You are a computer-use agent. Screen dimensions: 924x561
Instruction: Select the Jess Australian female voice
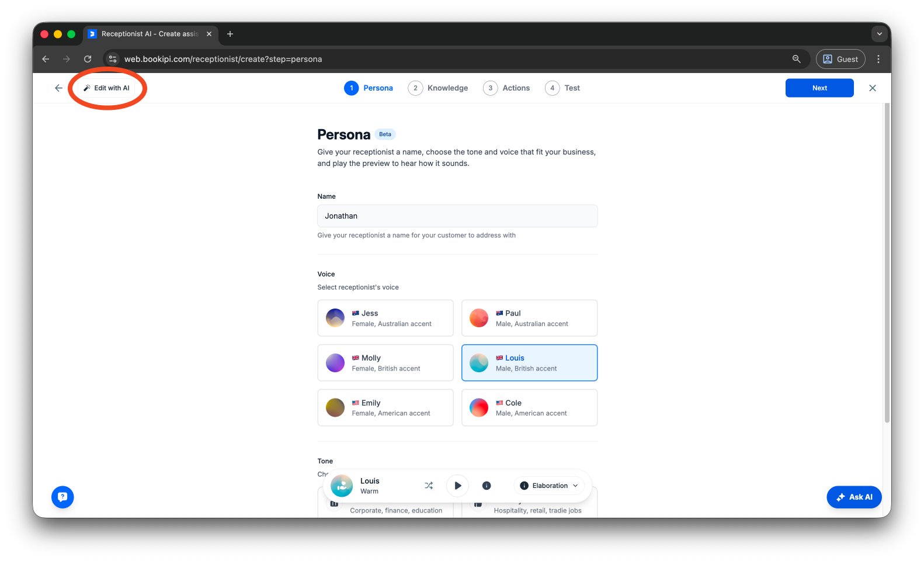click(x=385, y=318)
